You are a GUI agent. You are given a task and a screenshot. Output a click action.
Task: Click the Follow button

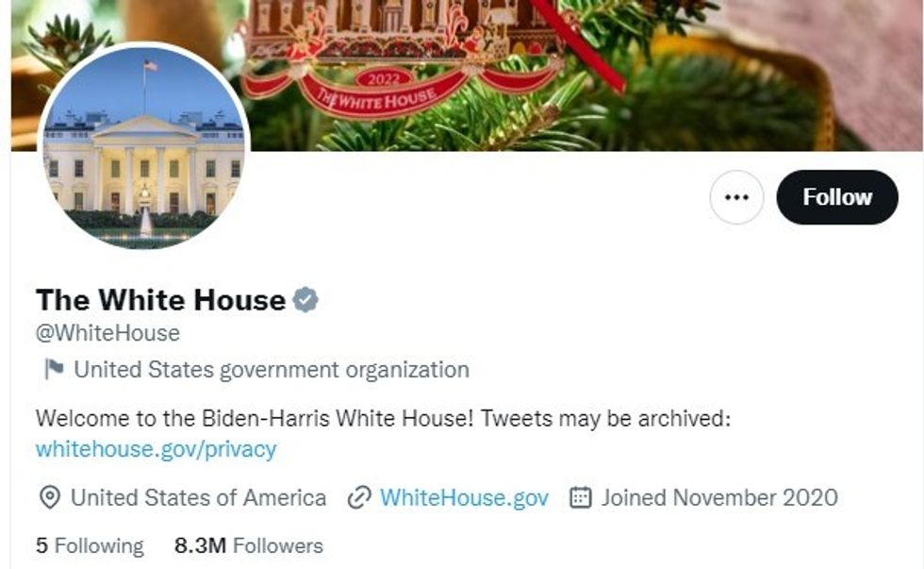pos(837,197)
